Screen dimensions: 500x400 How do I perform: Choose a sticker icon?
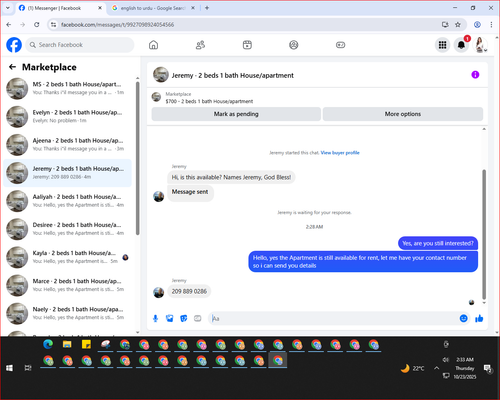point(184,319)
